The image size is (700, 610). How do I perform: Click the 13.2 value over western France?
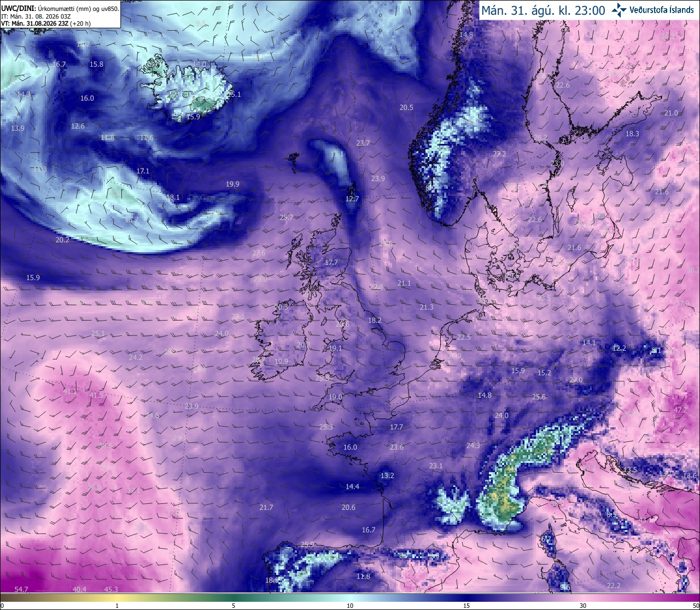tap(387, 475)
